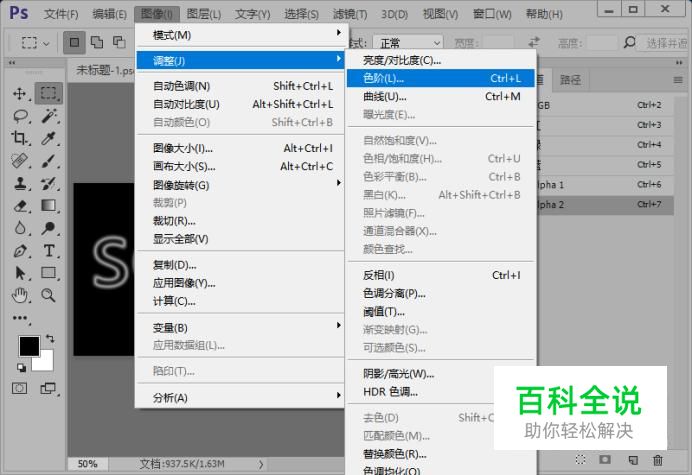The width and height of the screenshot is (692, 475).
Task: Select the Healing Brush tool
Action: click(x=20, y=161)
